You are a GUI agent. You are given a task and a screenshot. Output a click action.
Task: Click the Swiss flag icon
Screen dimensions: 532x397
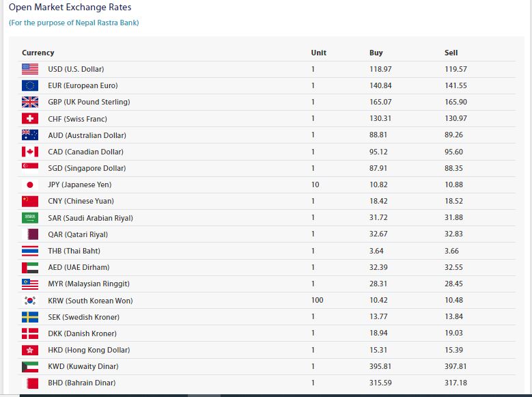pyautogui.click(x=30, y=119)
